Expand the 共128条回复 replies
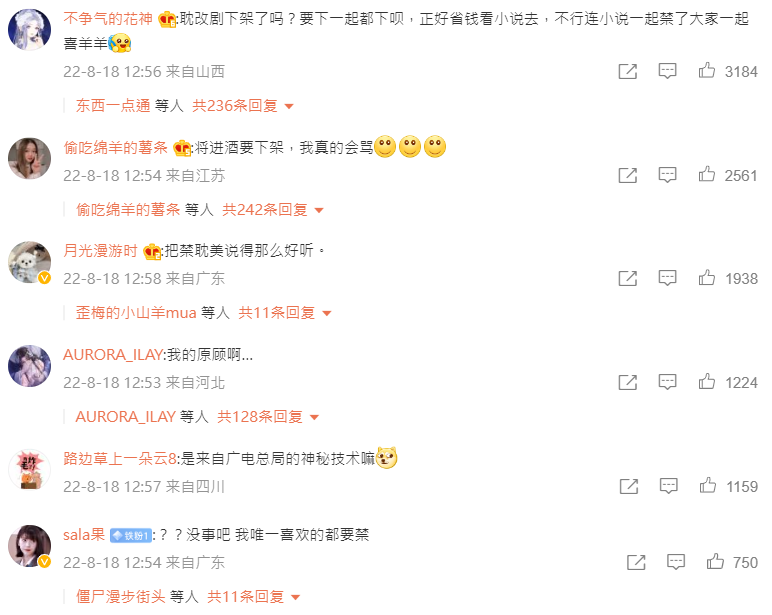Screen dimensions: 772x615 [x=268, y=417]
